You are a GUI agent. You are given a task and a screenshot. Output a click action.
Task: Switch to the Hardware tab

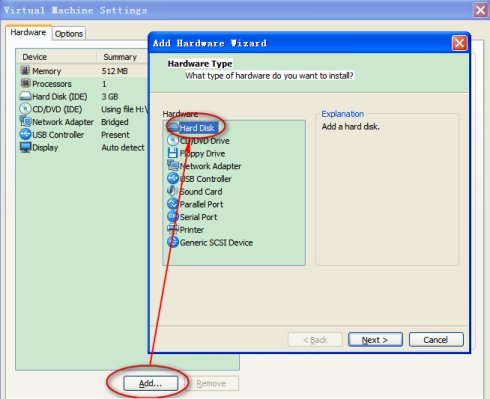click(28, 33)
